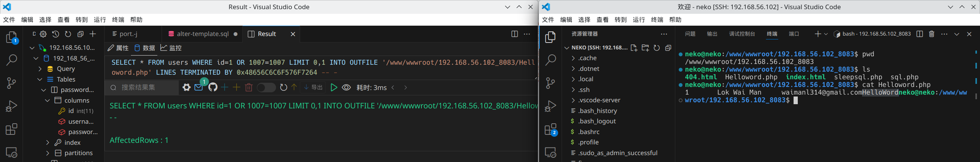
Task: Open Search in left window activity bar
Action: click(x=11, y=60)
